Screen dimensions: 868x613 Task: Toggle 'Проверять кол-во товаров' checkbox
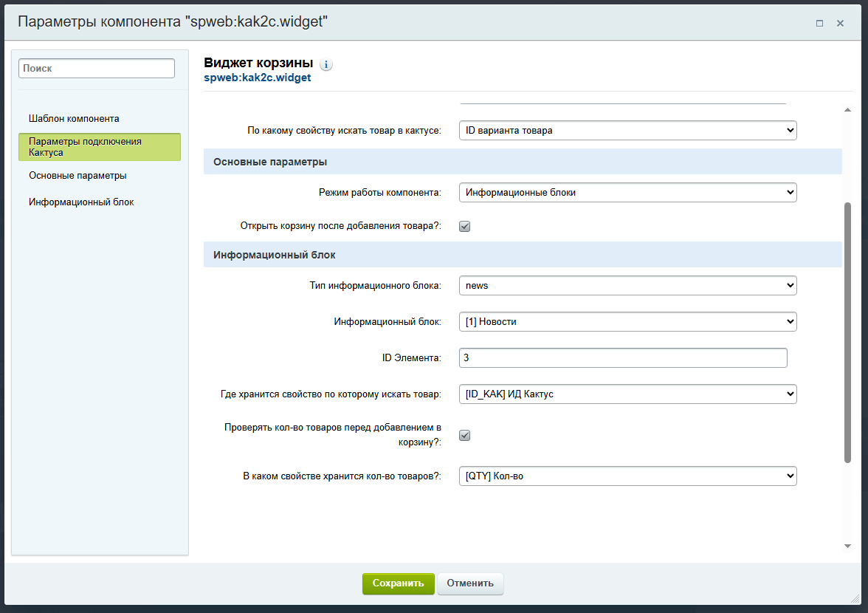coord(464,435)
